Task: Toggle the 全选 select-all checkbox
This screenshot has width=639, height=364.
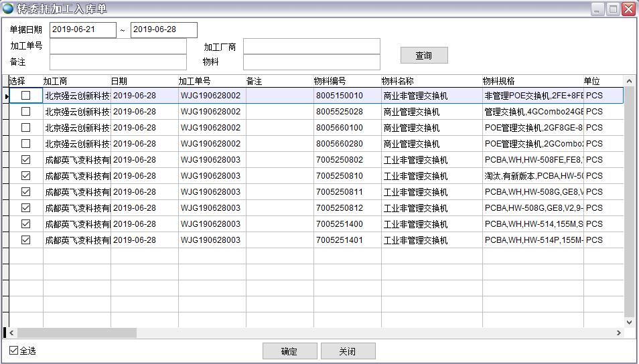Action: (x=14, y=351)
